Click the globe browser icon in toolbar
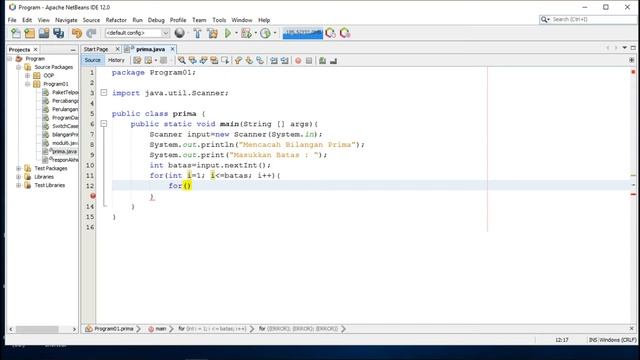 point(179,33)
